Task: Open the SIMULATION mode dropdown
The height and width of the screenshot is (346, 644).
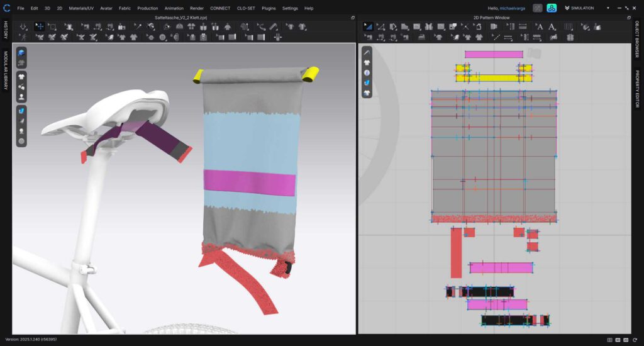Action: (608, 8)
